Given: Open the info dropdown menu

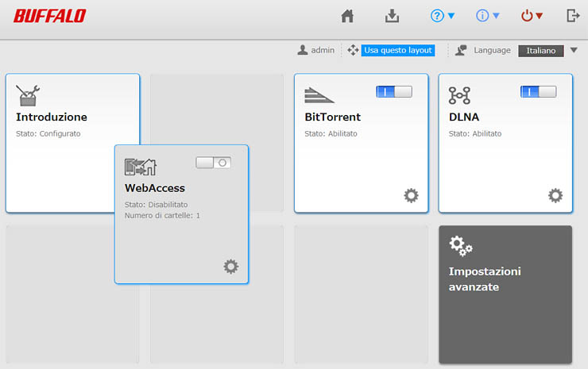Looking at the screenshot, I should click(488, 16).
